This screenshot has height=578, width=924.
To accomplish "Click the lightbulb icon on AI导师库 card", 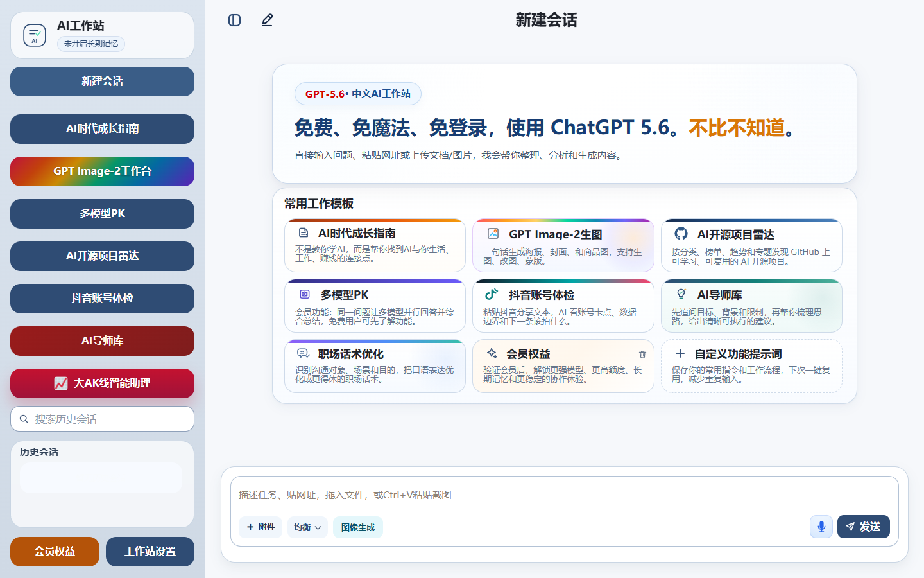I will (681, 294).
